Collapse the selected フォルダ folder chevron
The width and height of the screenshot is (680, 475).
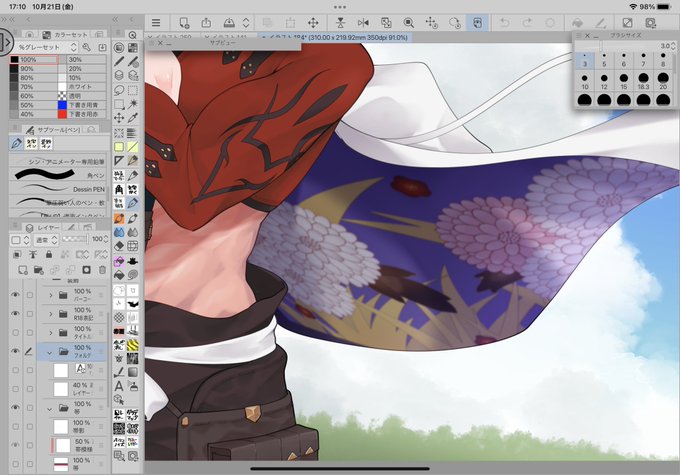point(49,352)
